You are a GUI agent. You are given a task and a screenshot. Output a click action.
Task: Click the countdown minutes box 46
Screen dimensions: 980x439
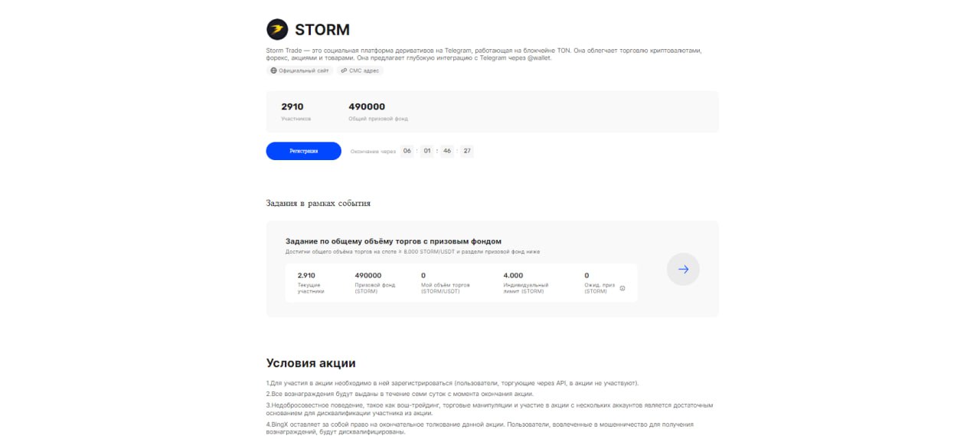[x=447, y=151]
